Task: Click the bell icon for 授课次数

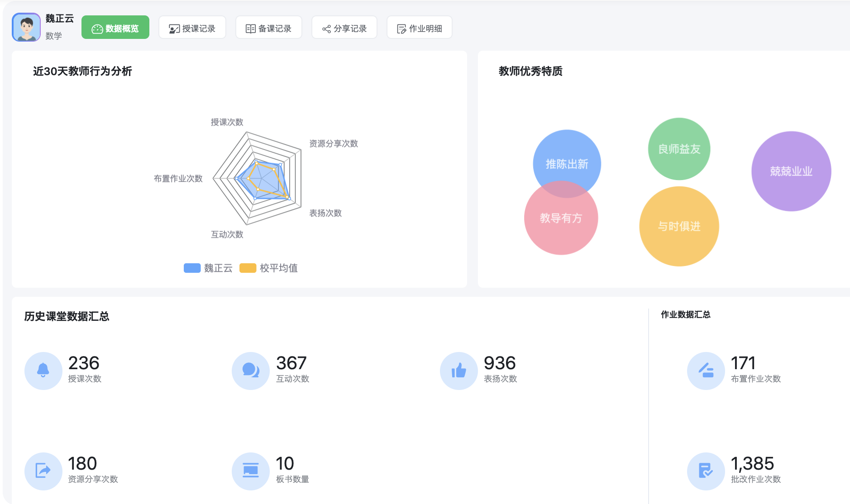Action: [x=43, y=371]
